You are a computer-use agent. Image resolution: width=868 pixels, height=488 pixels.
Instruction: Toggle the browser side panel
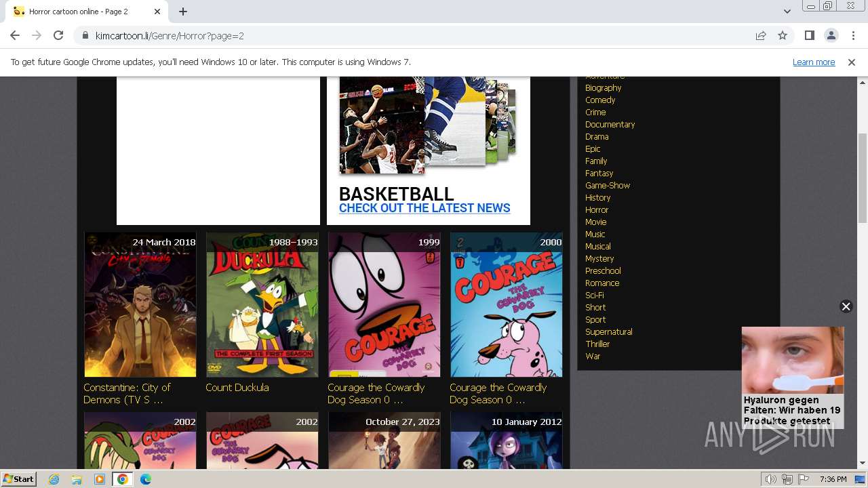[809, 35]
